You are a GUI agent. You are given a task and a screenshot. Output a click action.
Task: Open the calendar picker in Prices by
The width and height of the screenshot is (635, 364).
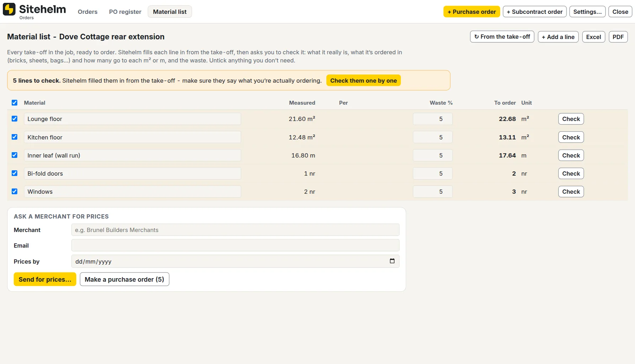pyautogui.click(x=392, y=261)
